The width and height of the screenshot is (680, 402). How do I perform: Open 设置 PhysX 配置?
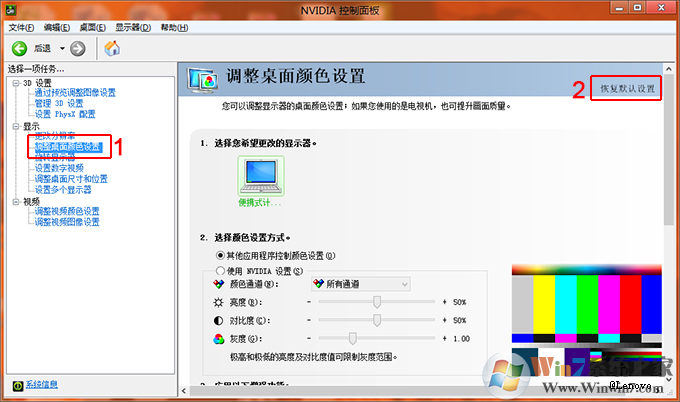pos(65,114)
